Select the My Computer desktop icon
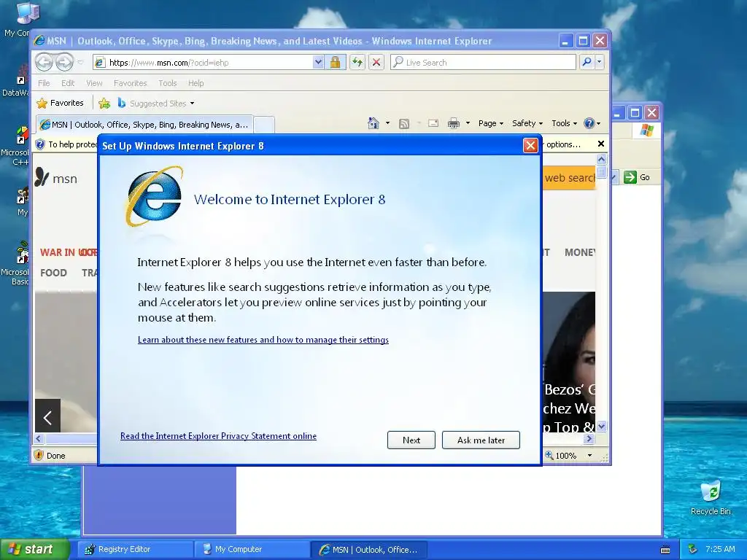Image resolution: width=747 pixels, height=560 pixels. click(x=18, y=19)
